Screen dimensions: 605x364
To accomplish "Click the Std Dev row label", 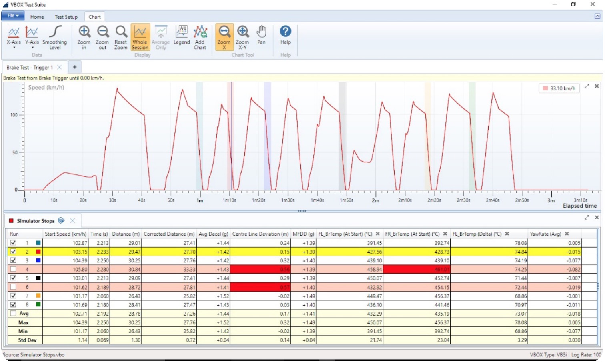I will tap(27, 340).
